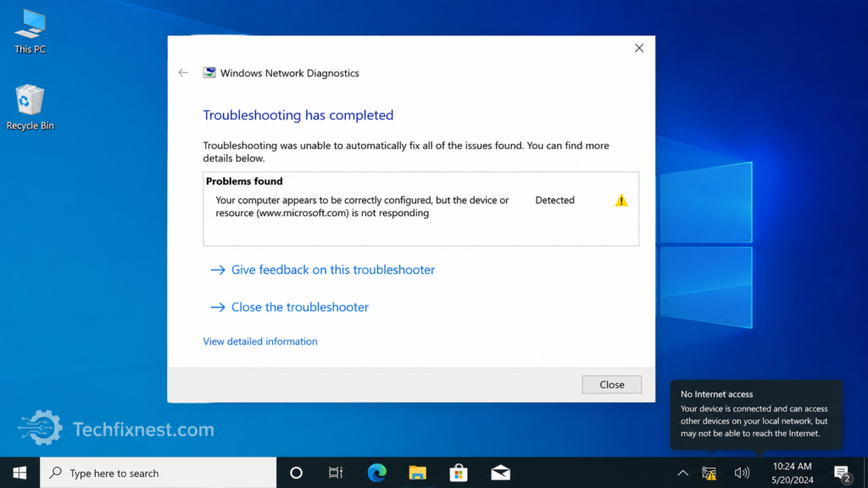Open the Windows Start menu
The height and width of the screenshot is (488, 868).
(x=20, y=473)
